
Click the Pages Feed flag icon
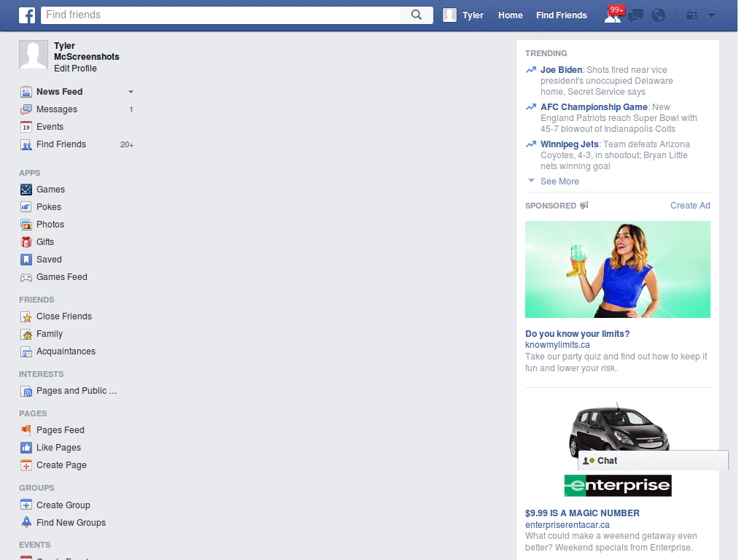pos(26,430)
